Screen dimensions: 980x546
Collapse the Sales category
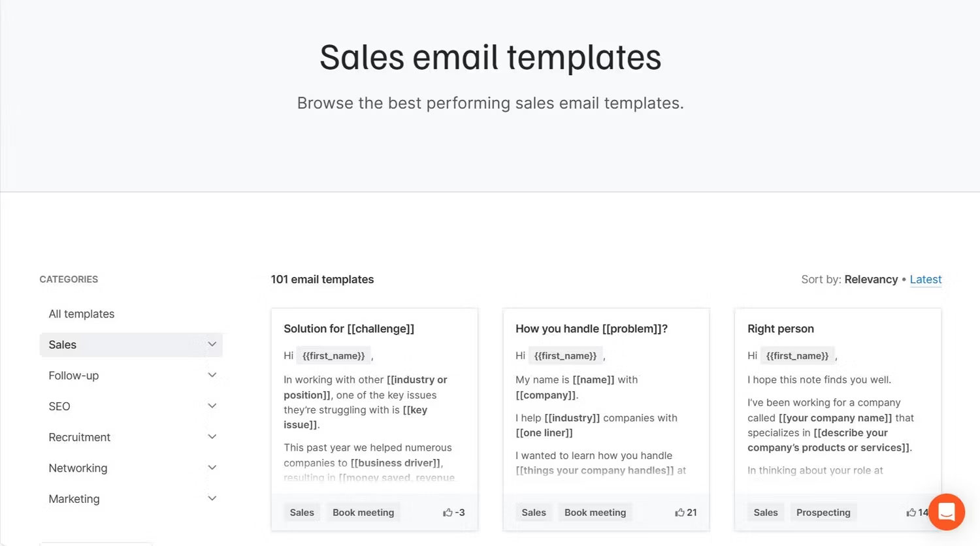coord(212,344)
